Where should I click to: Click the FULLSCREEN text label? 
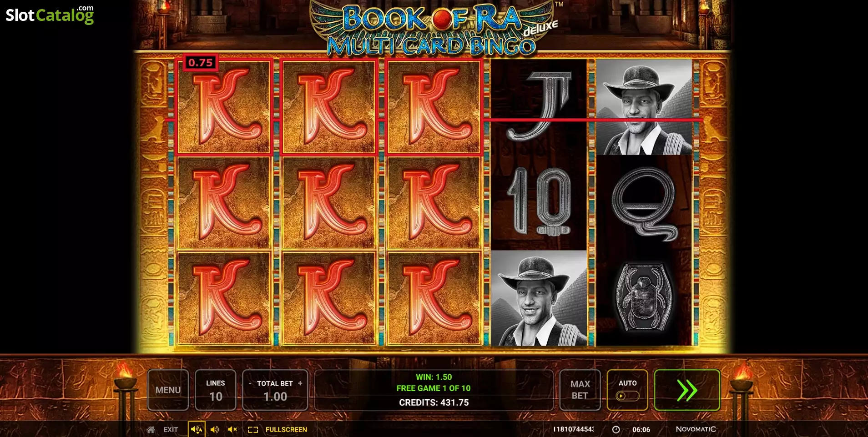(286, 429)
